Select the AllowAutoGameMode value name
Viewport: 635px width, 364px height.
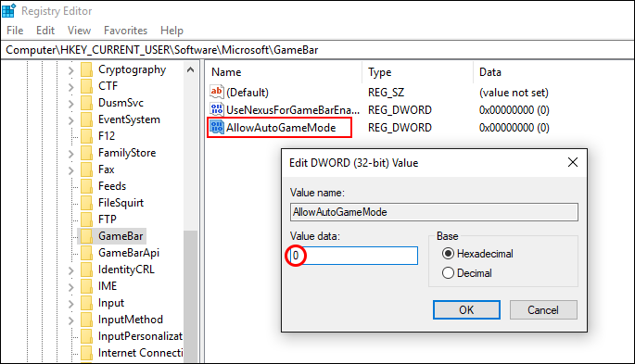[x=281, y=128]
